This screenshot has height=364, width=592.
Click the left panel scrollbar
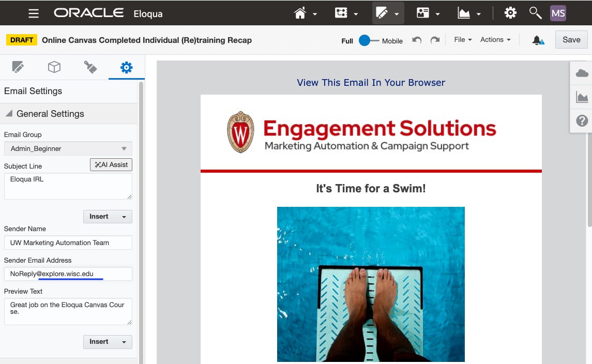[141, 223]
